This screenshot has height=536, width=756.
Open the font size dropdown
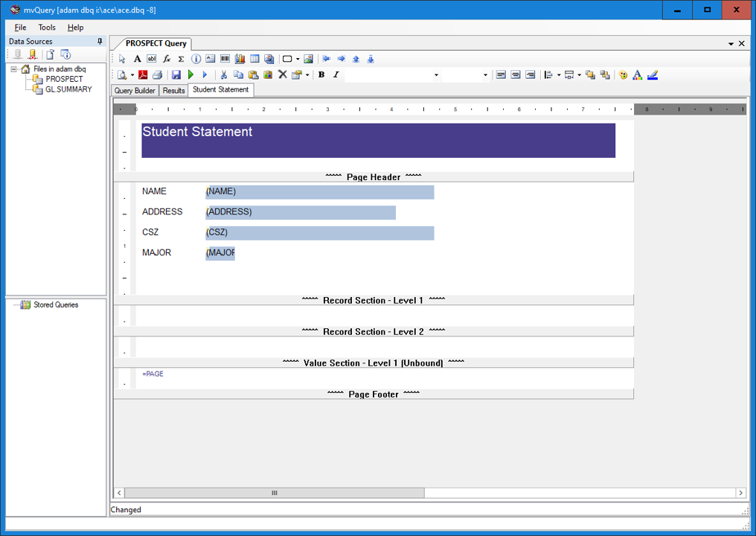click(x=485, y=75)
